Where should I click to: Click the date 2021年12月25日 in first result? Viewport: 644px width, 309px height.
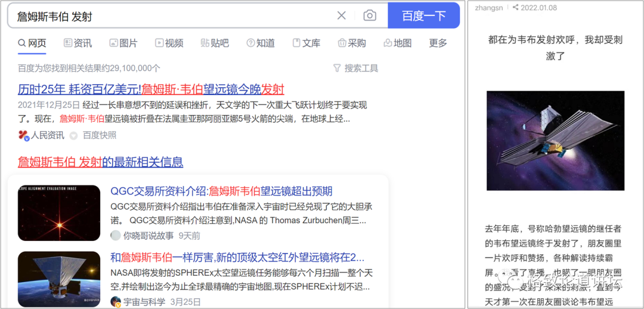(x=49, y=104)
